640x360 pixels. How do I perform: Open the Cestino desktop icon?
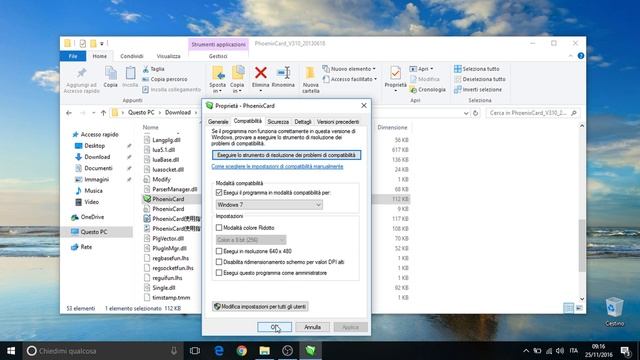pos(614,312)
